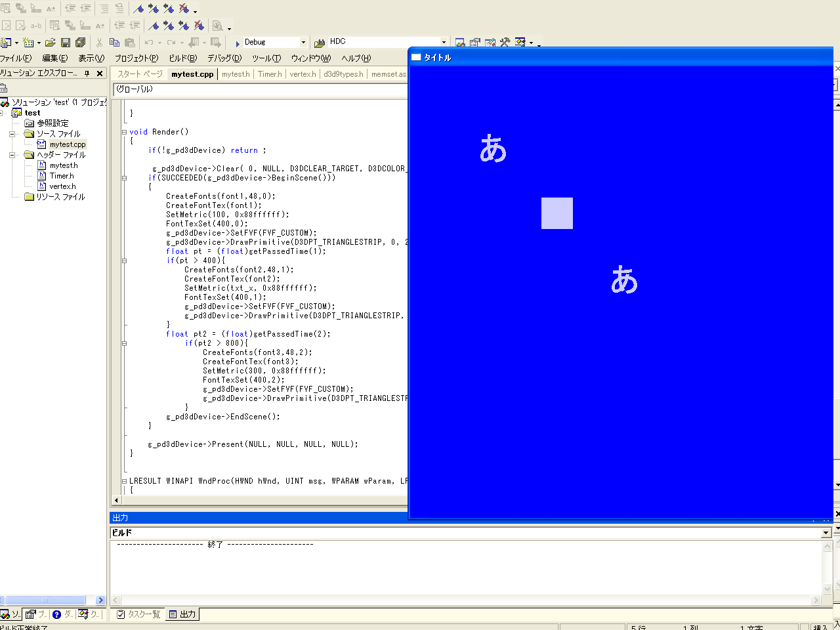Collapse the LRESULT WINAPI WndProc code block
This screenshot has width=840, height=630.
click(x=124, y=481)
